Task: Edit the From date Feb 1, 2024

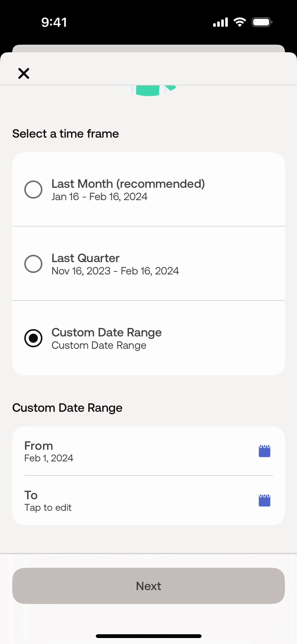Action: [x=49, y=458]
